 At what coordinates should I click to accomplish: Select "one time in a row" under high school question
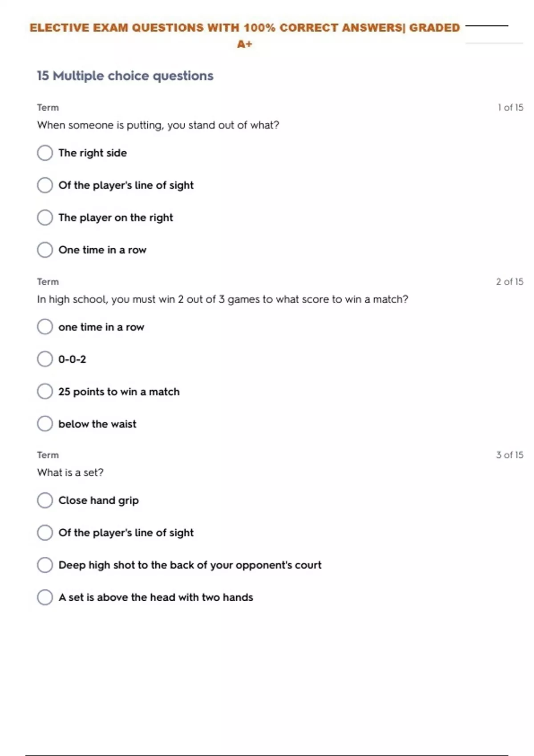(45, 327)
